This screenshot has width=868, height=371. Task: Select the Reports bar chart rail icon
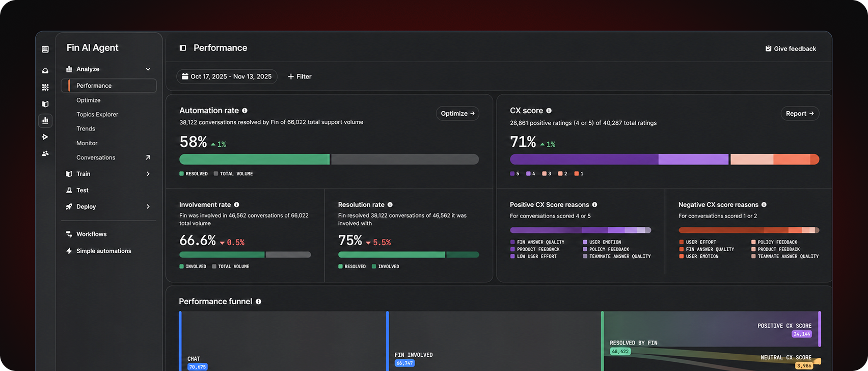(45, 121)
